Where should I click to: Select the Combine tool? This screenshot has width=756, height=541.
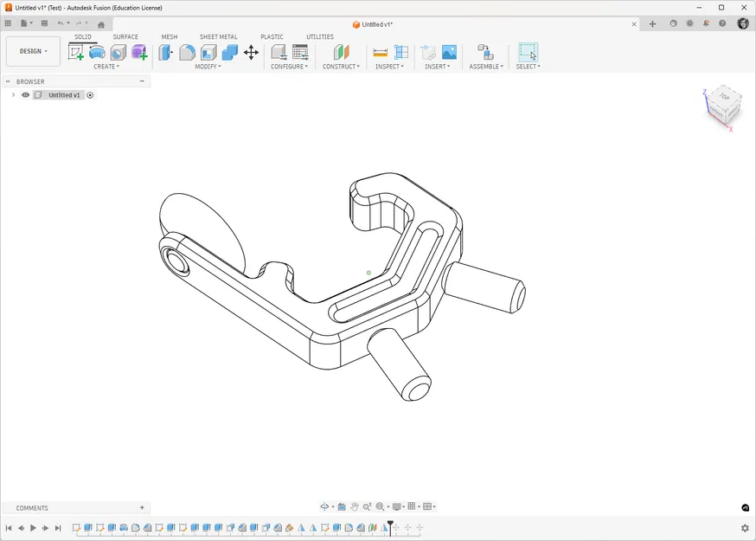tap(230, 52)
